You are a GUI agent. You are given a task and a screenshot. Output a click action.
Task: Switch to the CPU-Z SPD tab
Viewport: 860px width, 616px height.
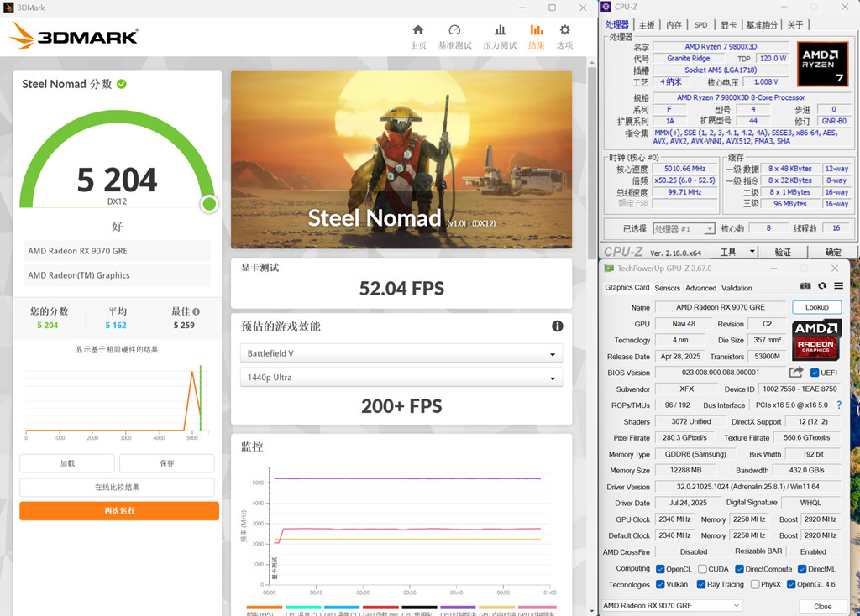pyautogui.click(x=701, y=24)
